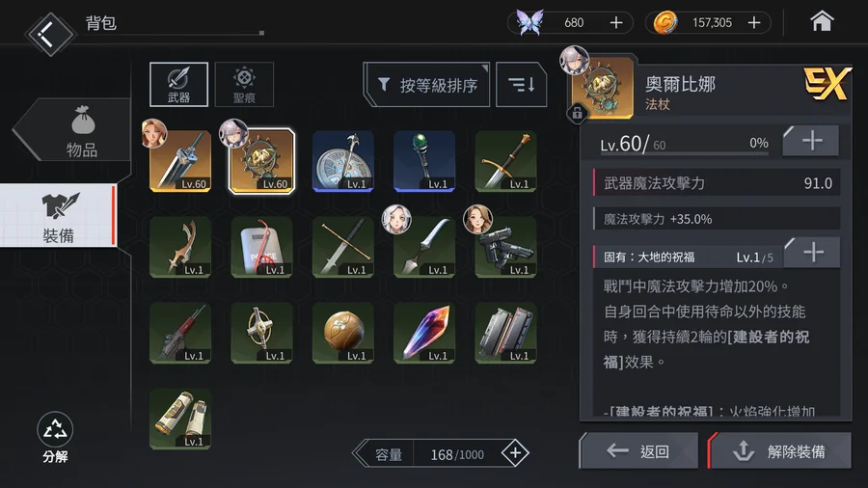The height and width of the screenshot is (488, 868).
Task: Open the 按等級排序 sort dropdown
Action: [427, 85]
